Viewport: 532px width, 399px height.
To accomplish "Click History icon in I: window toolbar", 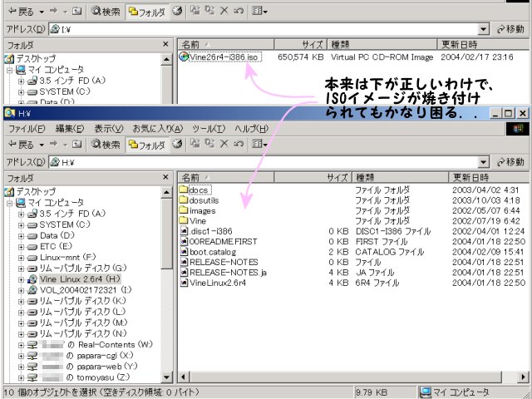I will tap(177, 11).
